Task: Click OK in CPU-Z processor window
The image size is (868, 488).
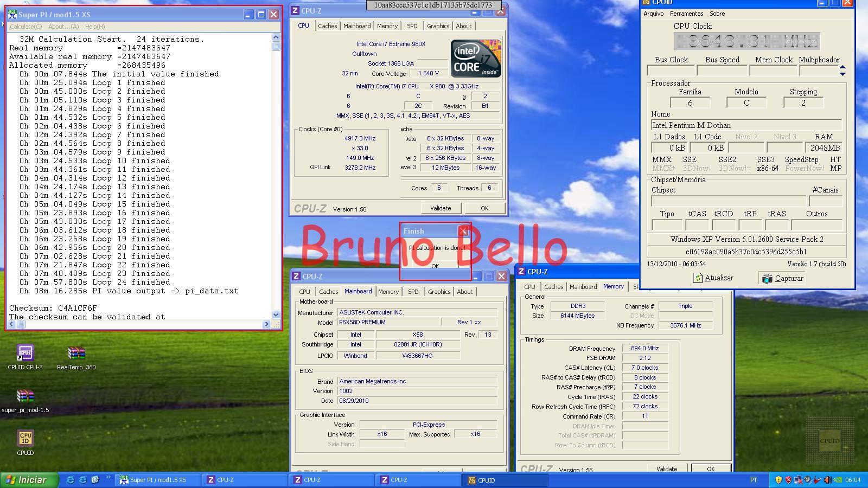Action: coord(484,208)
